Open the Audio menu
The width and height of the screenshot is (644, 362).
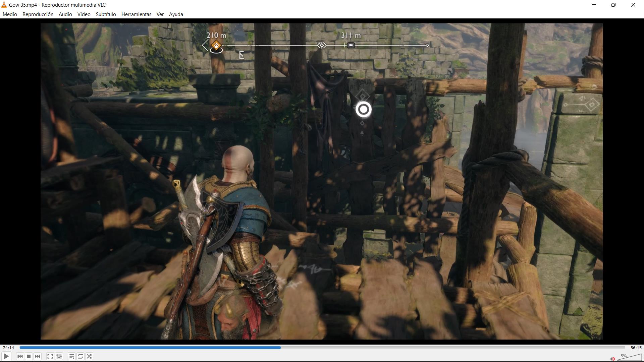pyautogui.click(x=65, y=14)
